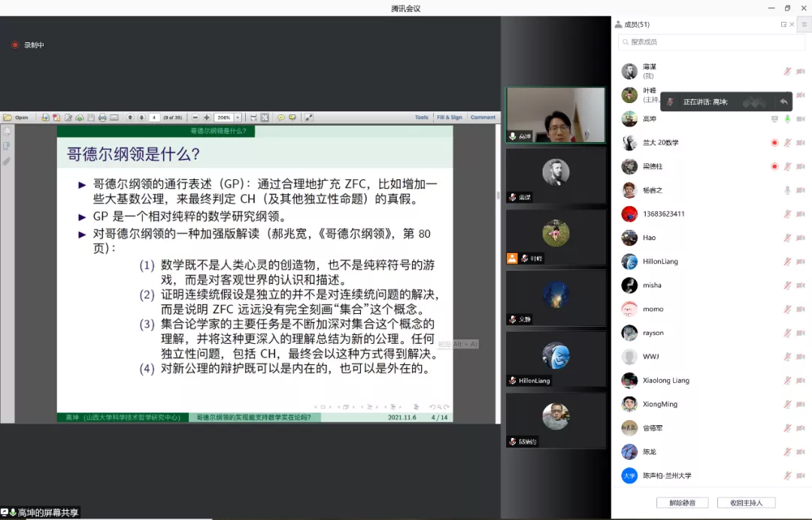Open the zoom percentage dropdown arrow
812x520 pixels.
(238, 117)
